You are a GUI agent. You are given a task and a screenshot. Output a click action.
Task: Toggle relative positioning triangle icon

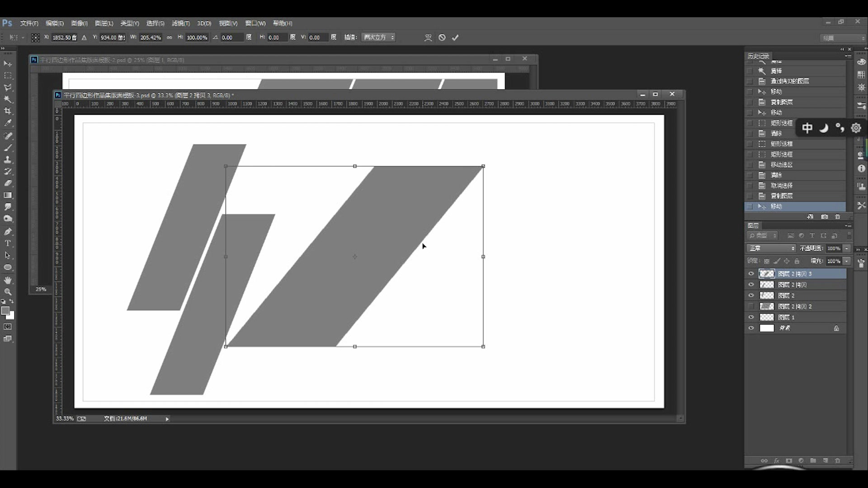coord(84,38)
